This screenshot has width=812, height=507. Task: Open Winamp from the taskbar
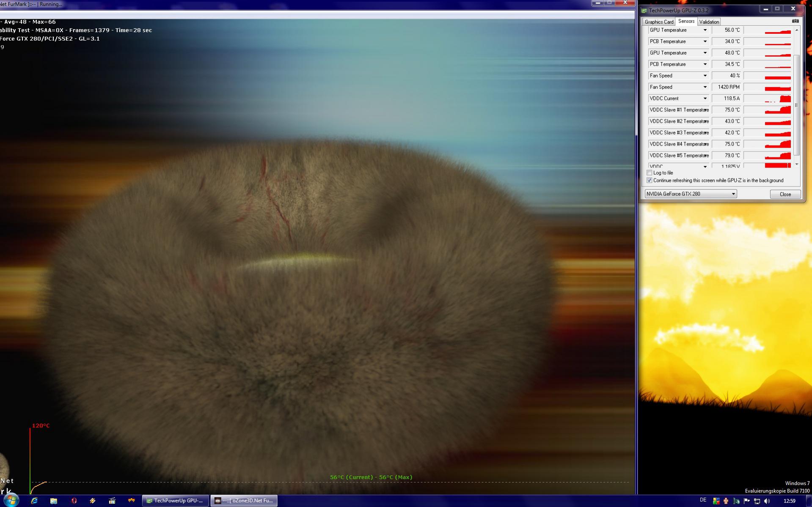pos(93,501)
